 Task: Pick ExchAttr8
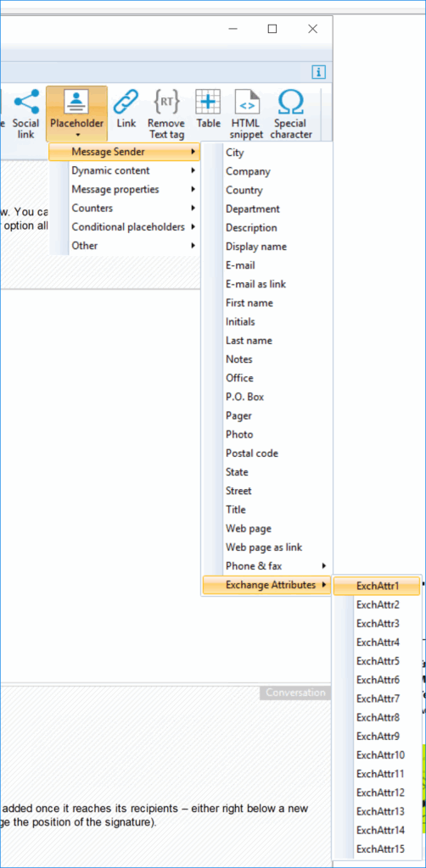[377, 717]
